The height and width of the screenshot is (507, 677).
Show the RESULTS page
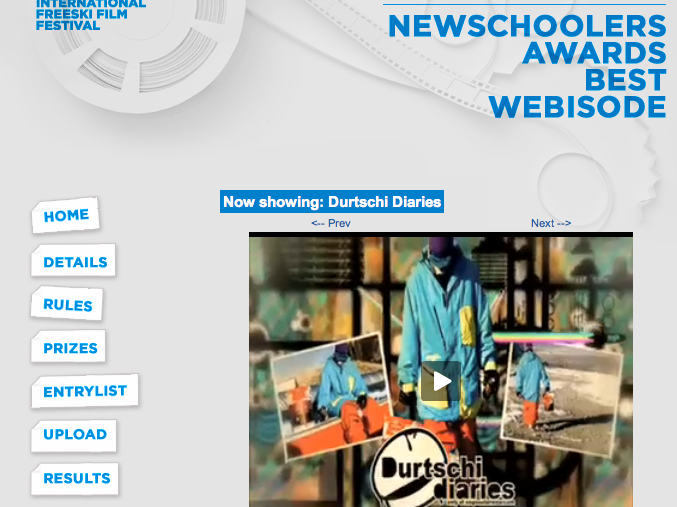click(75, 478)
